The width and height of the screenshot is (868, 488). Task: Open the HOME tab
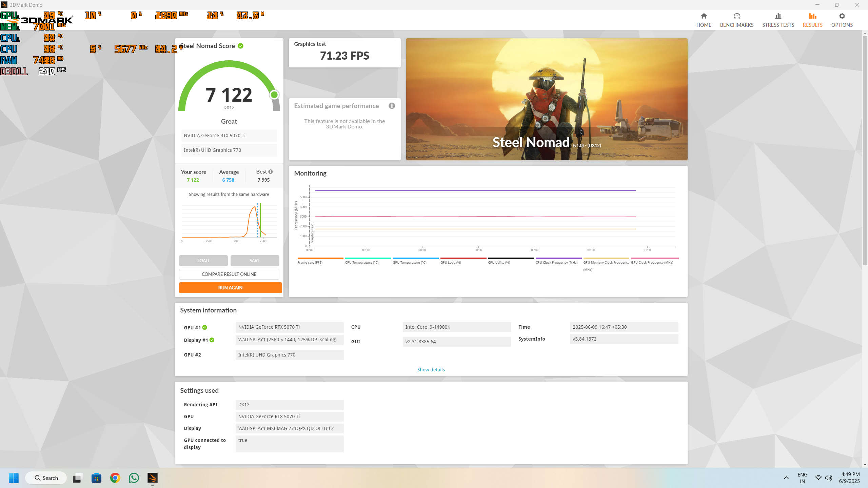(704, 20)
